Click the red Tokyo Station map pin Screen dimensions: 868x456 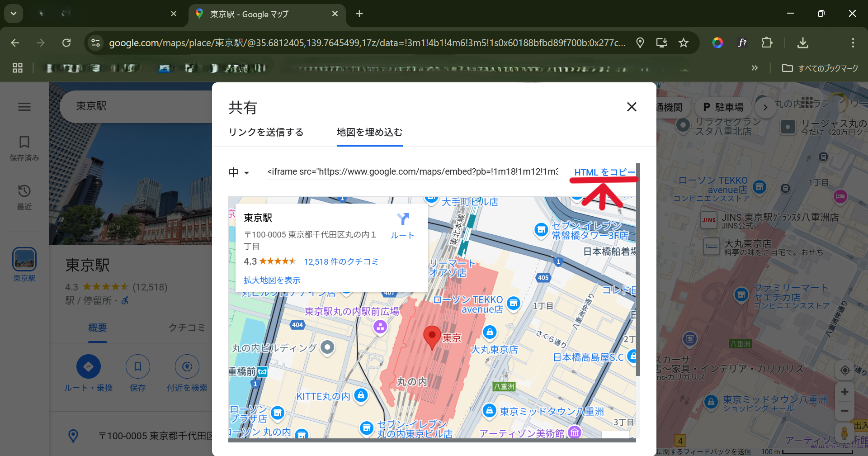coord(432,336)
